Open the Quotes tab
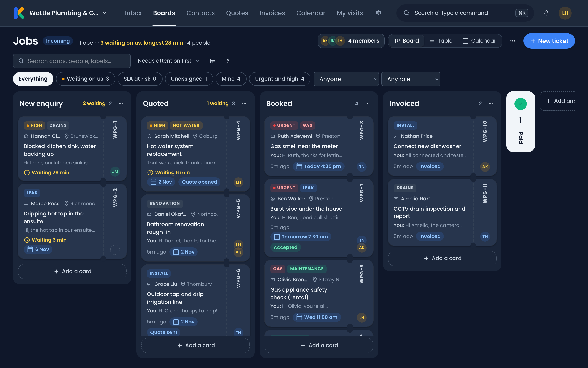 [237, 13]
